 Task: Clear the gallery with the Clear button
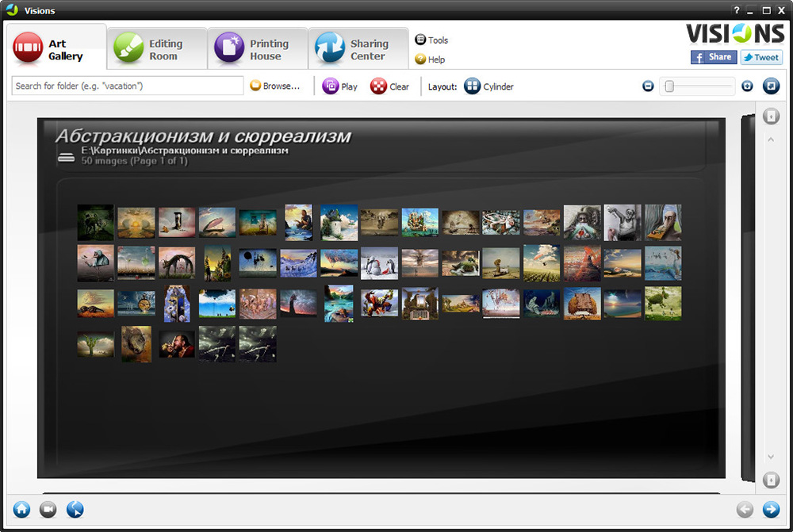(389, 86)
